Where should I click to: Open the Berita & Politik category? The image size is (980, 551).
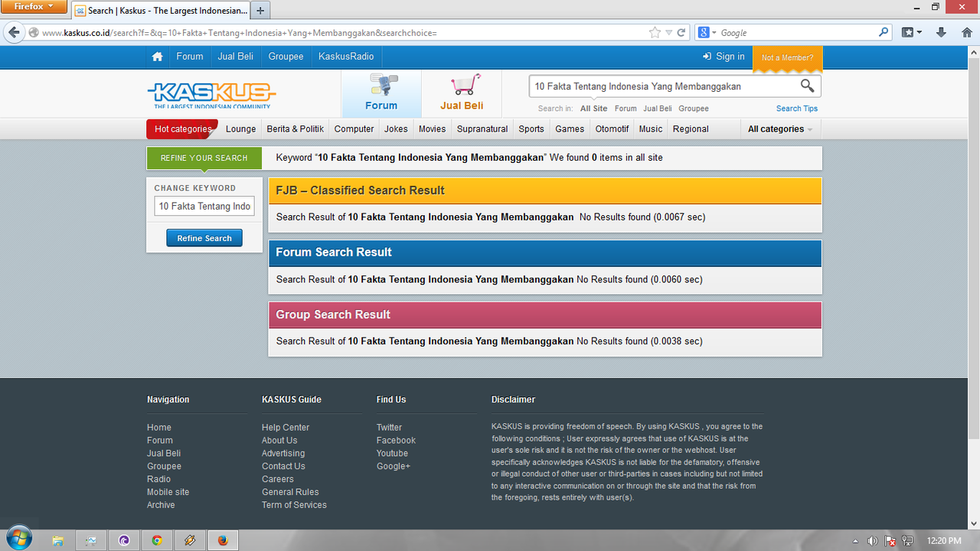(296, 129)
